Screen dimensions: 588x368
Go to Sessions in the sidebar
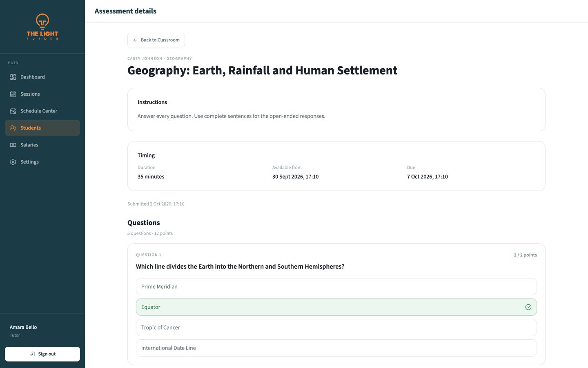click(42, 94)
